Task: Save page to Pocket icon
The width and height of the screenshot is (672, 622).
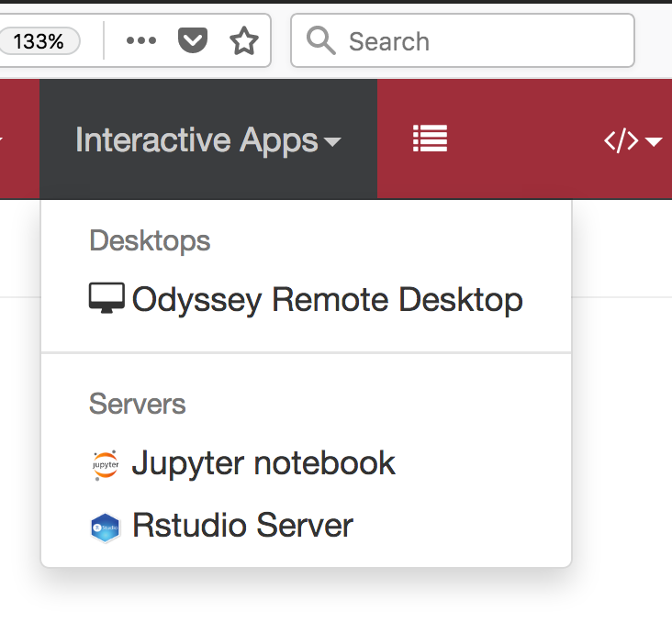Action: coord(193,40)
